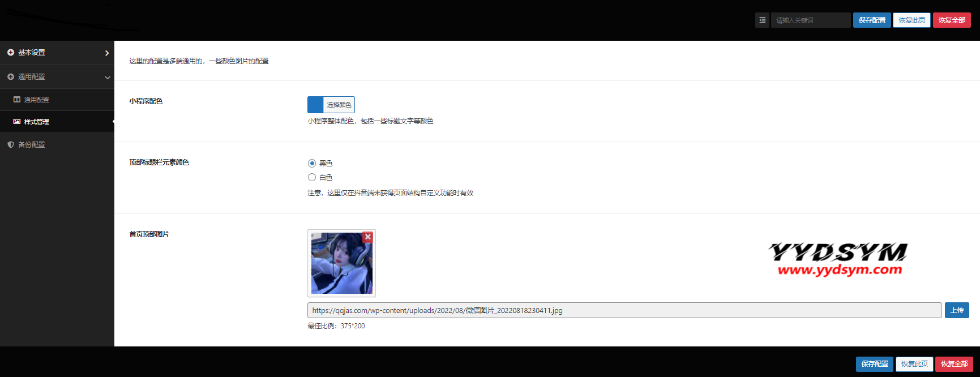Select the 黑色 radio option
Image resolution: width=980 pixels, height=377 pixels.
(x=312, y=163)
